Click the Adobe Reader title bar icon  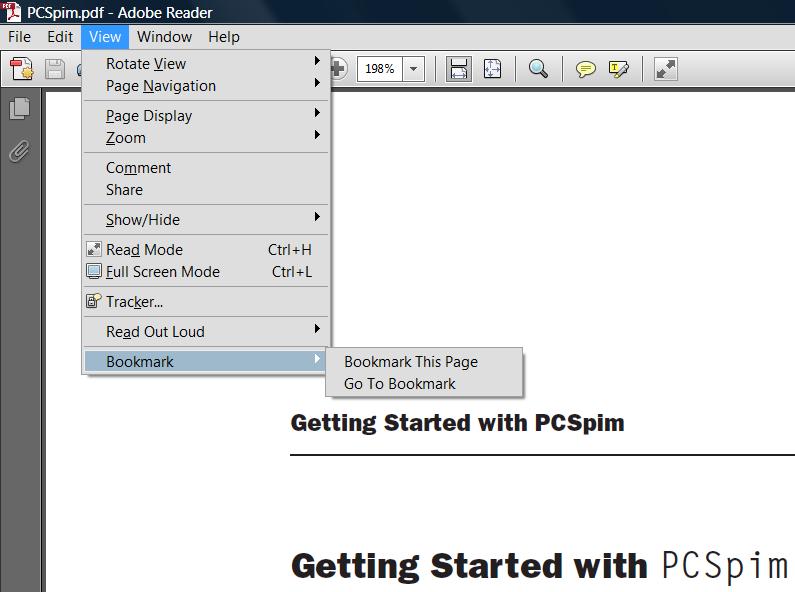11,12
